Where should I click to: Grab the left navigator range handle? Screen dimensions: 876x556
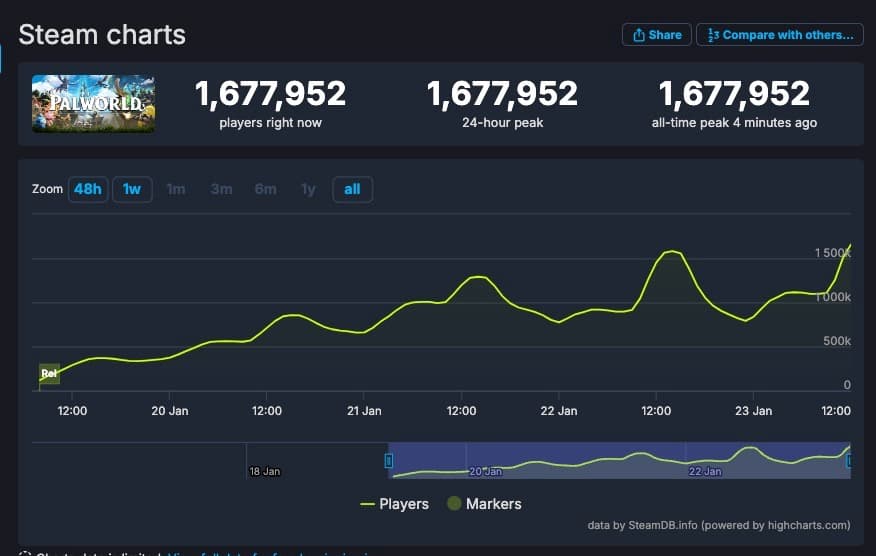(388, 460)
